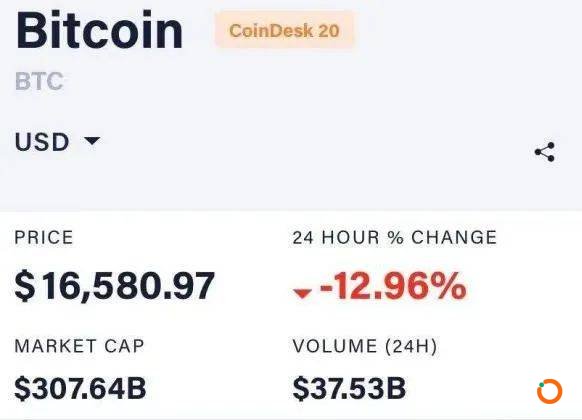This screenshot has height=420, width=582.
Task: Select the $16,580.97 price value
Action: 115,286
